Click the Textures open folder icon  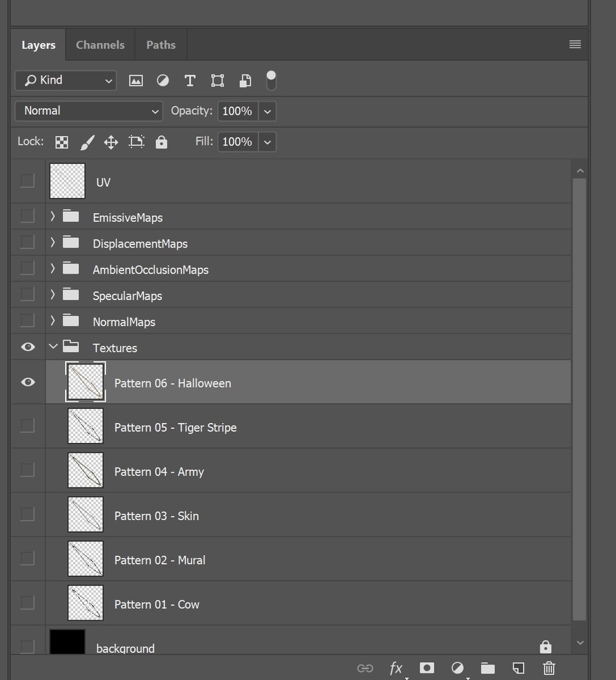70,346
